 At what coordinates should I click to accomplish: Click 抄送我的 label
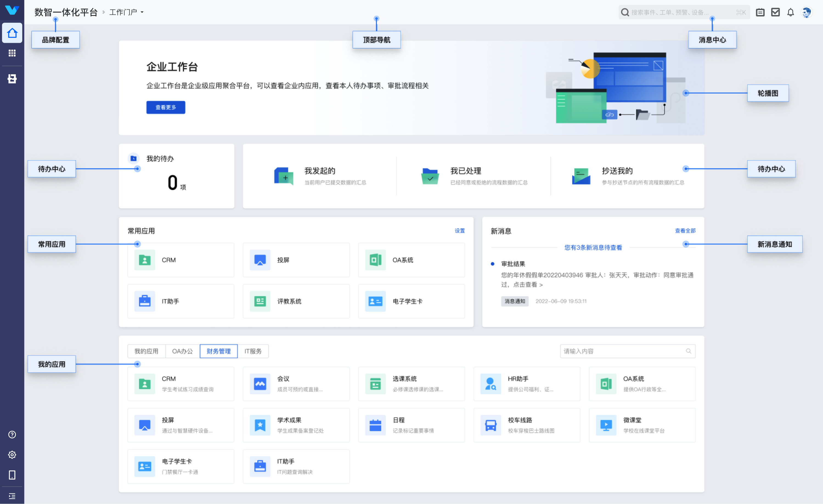pos(617,171)
